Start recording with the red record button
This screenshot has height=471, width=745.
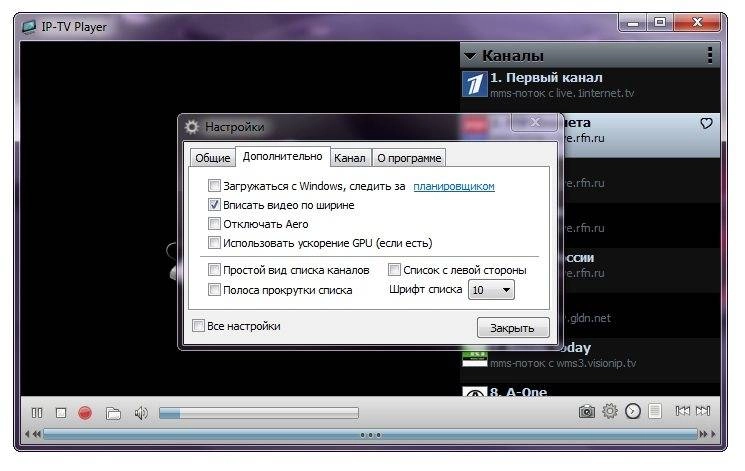click(85, 413)
